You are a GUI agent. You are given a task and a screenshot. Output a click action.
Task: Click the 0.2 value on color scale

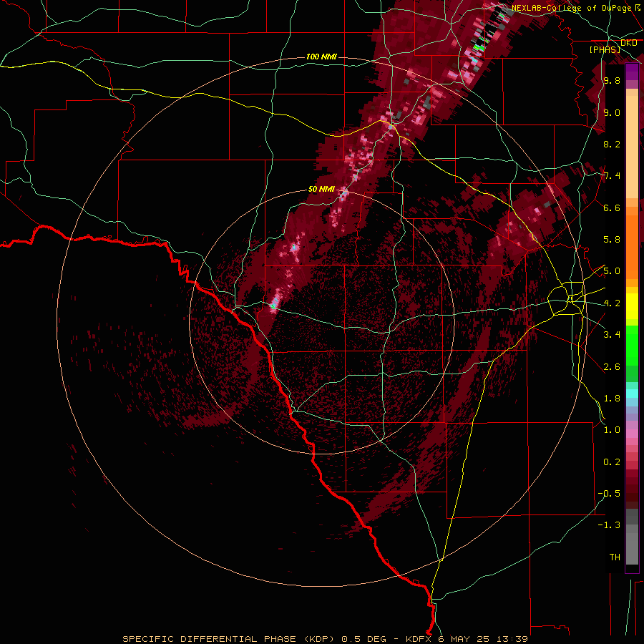(x=612, y=462)
